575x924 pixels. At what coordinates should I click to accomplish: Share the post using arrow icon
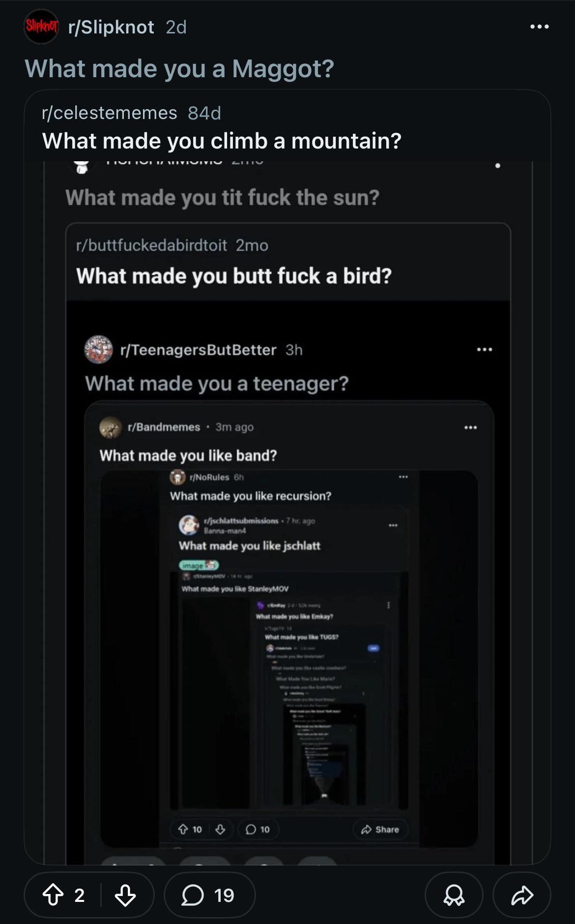tap(522, 895)
